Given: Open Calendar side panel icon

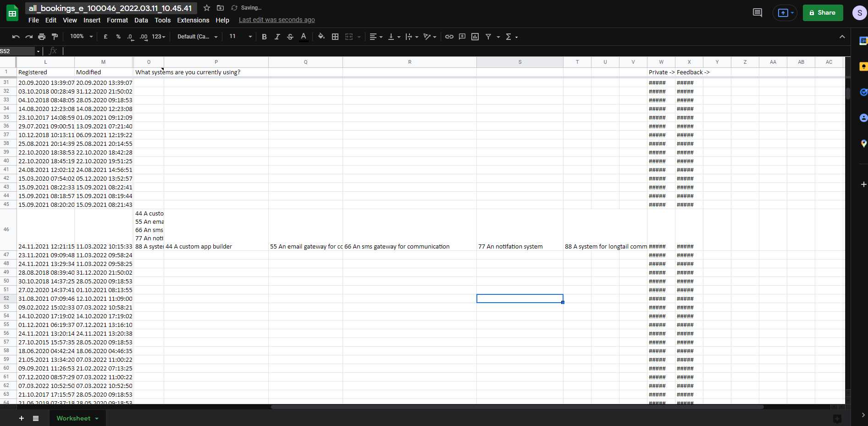Looking at the screenshot, I should click(863, 41).
